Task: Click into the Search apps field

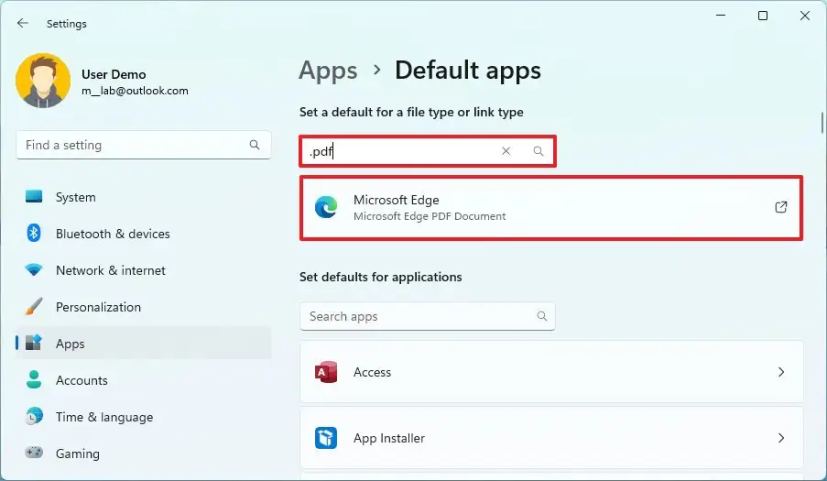Action: (428, 316)
